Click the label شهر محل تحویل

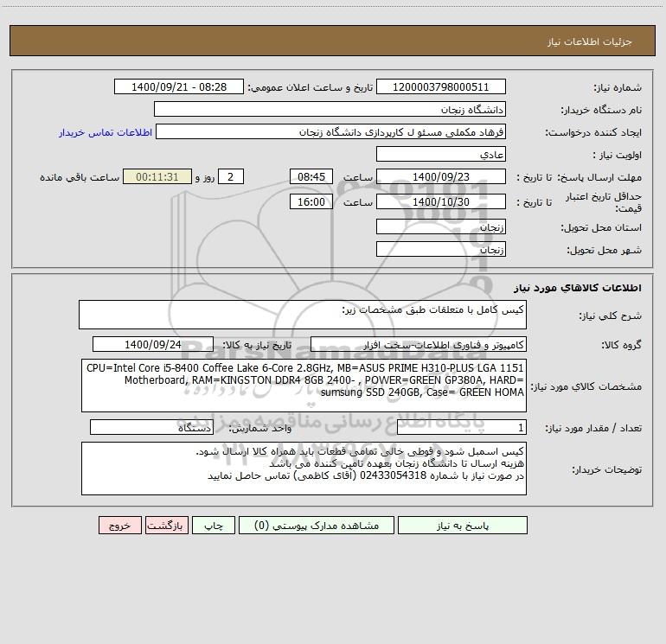tap(604, 250)
